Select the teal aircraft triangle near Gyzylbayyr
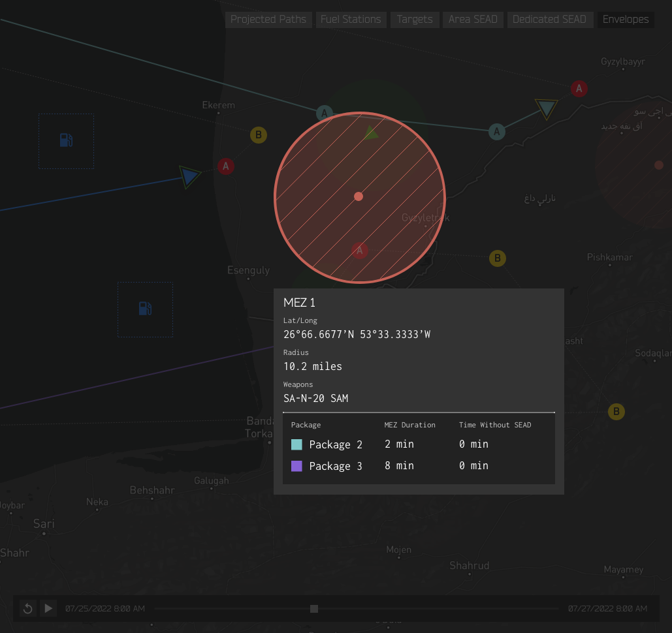Viewport: 672px width, 633px height. click(547, 108)
